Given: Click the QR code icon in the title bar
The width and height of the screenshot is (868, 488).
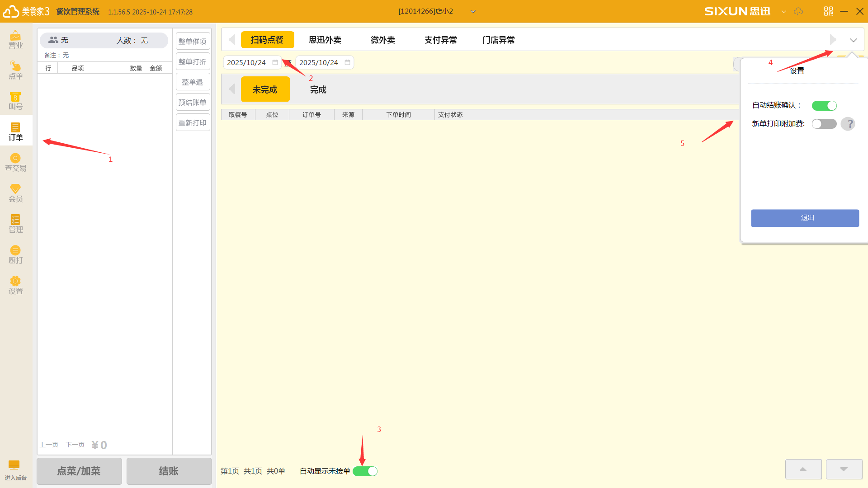Looking at the screenshot, I should tap(828, 11).
